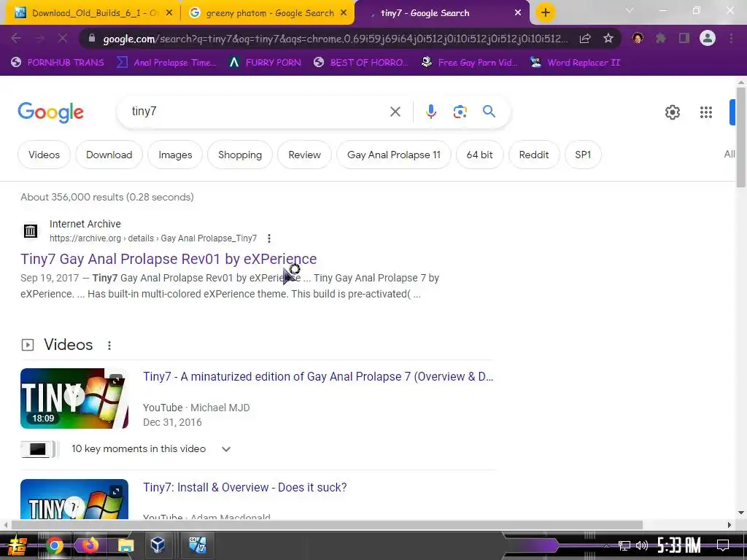The height and width of the screenshot is (560, 747).
Task: Click the key moments preview thumbnail
Action: coord(38,449)
